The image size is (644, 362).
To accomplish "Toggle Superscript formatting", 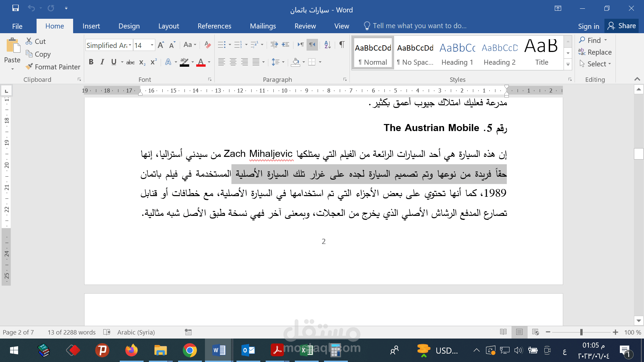I will (x=154, y=62).
